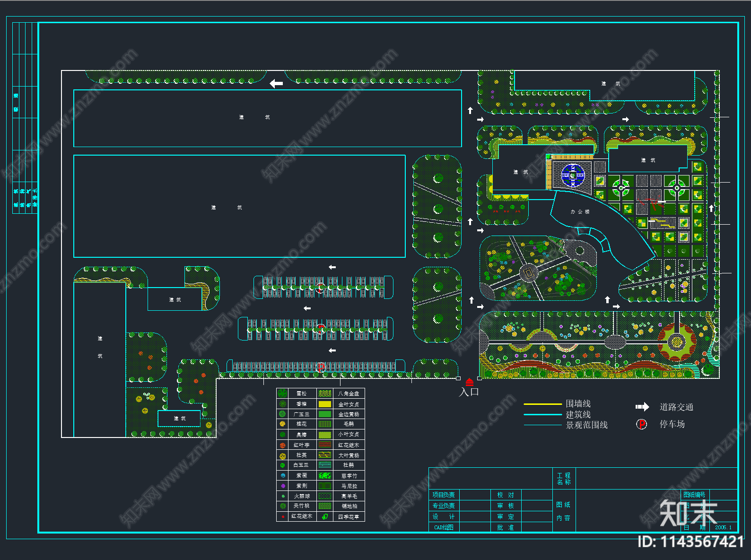The image size is (751, 560).
Task: Click the 图纸内容 title block label
Action: coord(564,512)
